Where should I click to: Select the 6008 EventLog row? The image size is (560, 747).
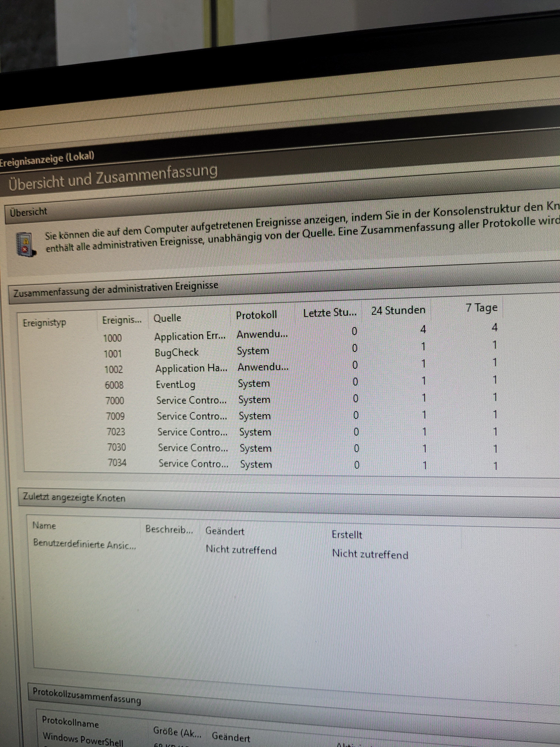[175, 384]
